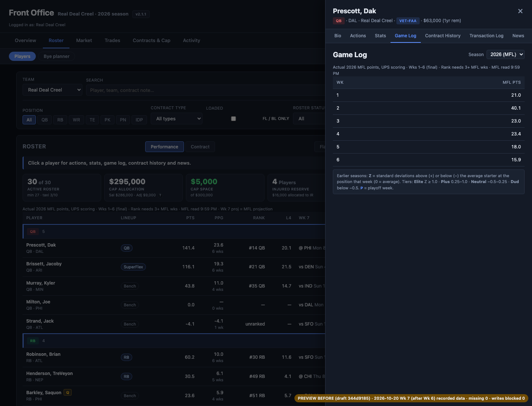Image resolution: width=532 pixels, height=406 pixels.
Task: Click the QB position badge in panel header
Action: [339, 21]
